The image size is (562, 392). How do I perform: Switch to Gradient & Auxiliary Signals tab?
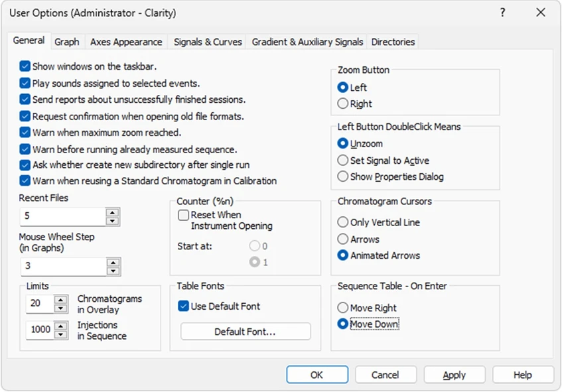click(x=307, y=41)
